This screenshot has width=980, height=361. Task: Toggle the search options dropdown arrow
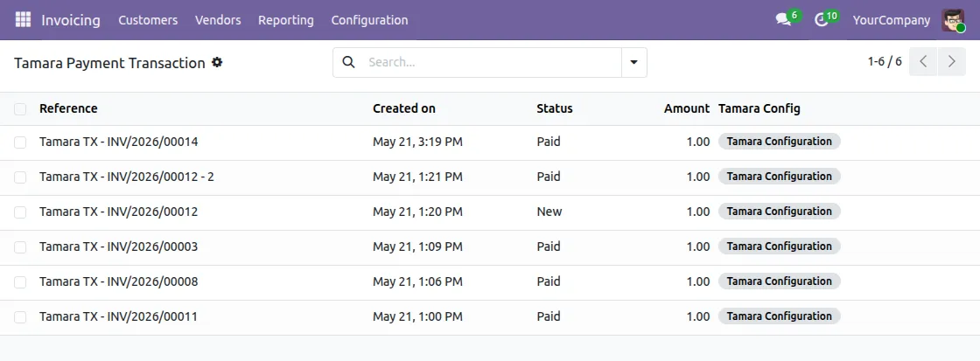tap(634, 62)
